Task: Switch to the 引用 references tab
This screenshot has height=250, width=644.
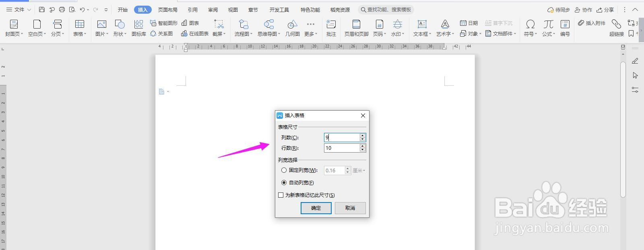Action: pyautogui.click(x=193, y=10)
